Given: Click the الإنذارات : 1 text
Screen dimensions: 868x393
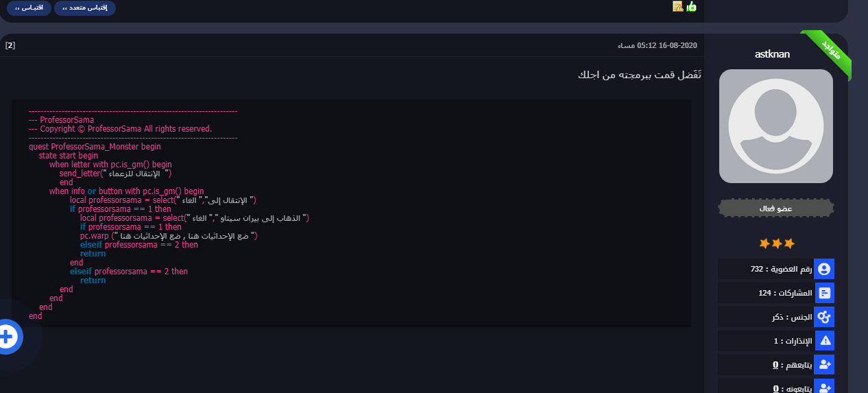Looking at the screenshot, I should pos(793,341).
